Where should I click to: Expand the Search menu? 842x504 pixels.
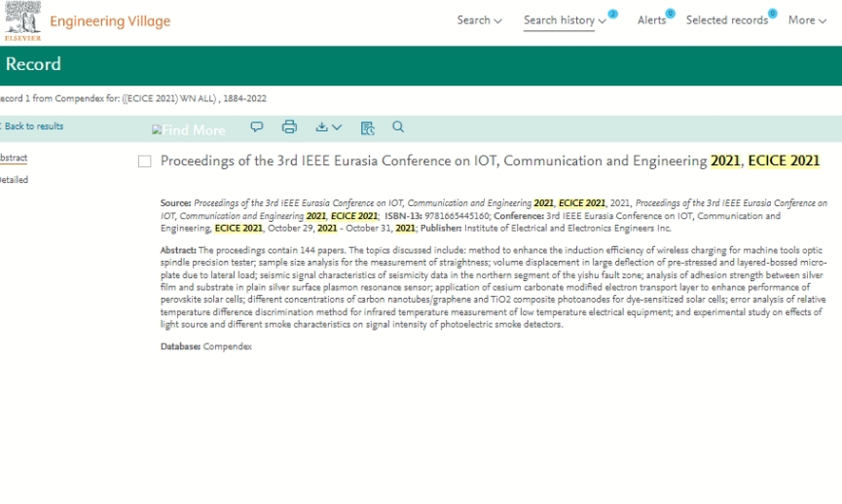pyautogui.click(x=480, y=20)
